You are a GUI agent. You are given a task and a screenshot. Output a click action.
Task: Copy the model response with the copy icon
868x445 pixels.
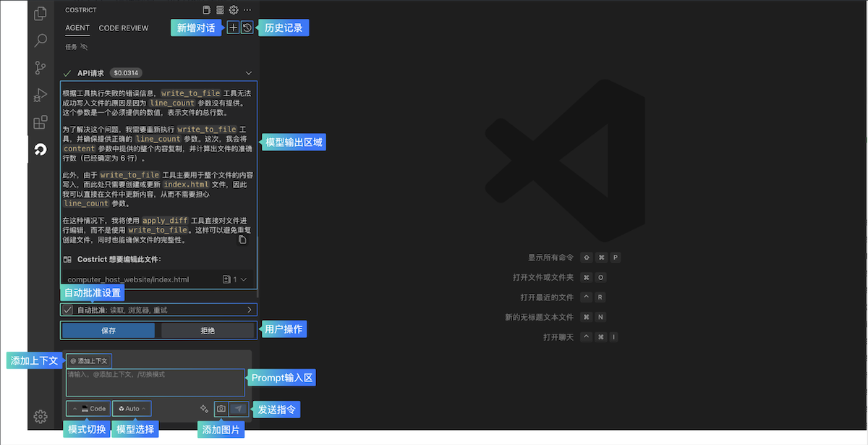tap(242, 239)
